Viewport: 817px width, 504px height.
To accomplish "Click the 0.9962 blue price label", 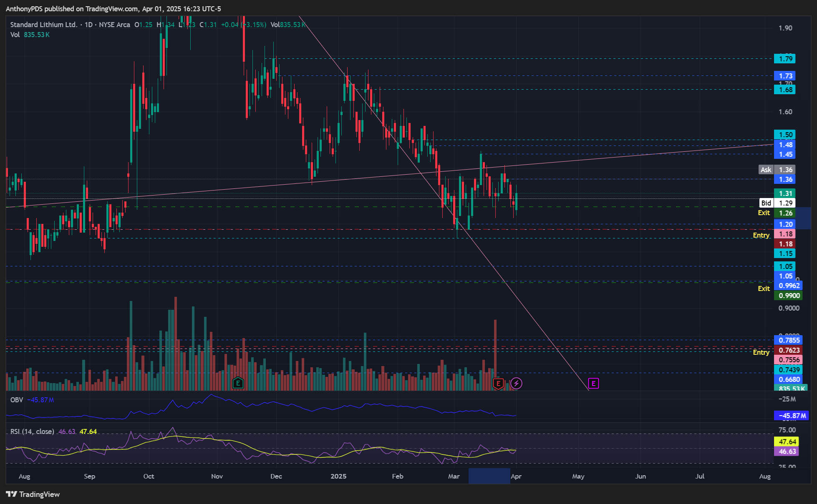I will [x=788, y=286].
